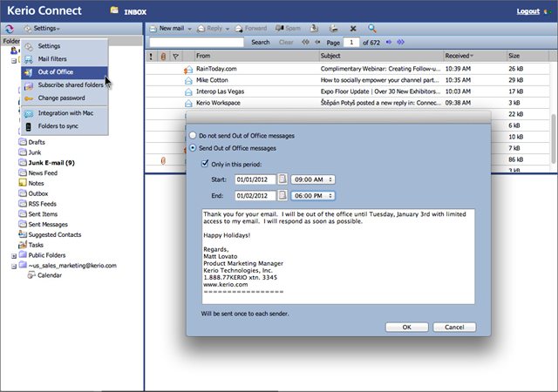Click the Search button
The width and height of the screenshot is (558, 392).
click(x=261, y=42)
